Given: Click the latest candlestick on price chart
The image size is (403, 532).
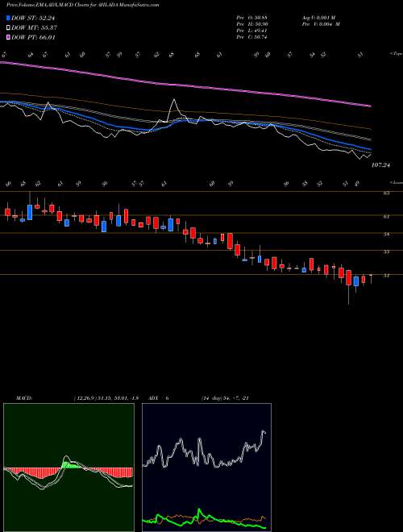Looking at the screenshot, I should (x=371, y=278).
